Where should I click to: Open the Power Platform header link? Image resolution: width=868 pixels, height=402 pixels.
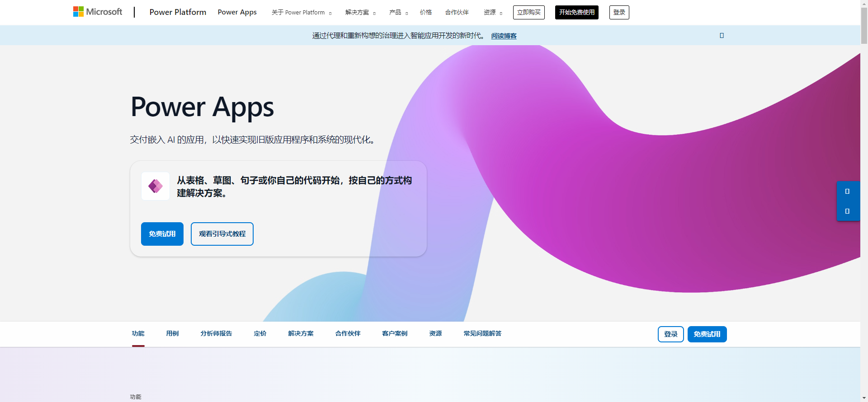[178, 12]
